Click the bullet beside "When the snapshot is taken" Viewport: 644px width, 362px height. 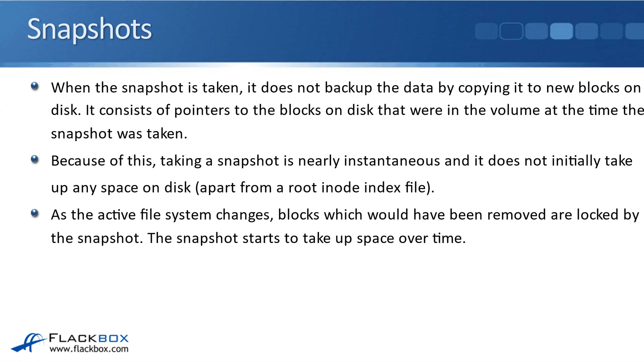pos(35,86)
